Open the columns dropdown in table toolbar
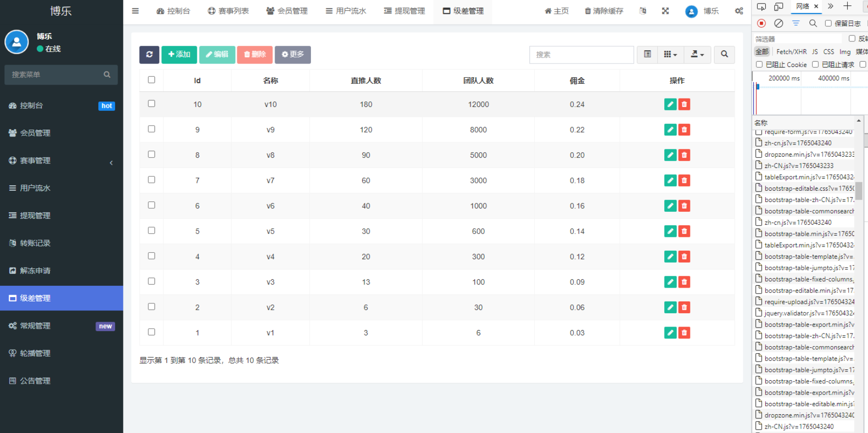The height and width of the screenshot is (433, 868). [x=670, y=55]
